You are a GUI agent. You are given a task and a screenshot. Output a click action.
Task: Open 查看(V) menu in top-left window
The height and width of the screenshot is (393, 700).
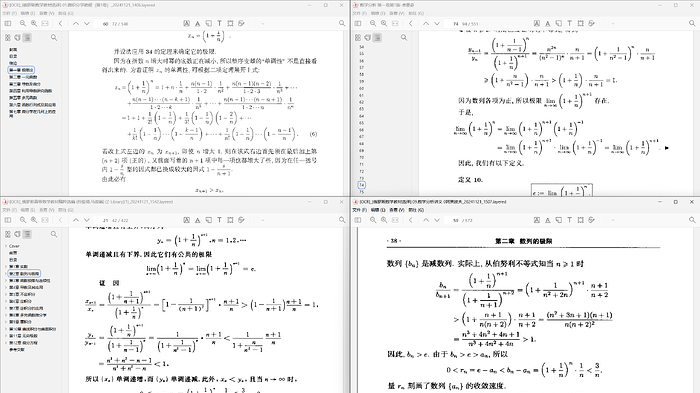pos(46,13)
